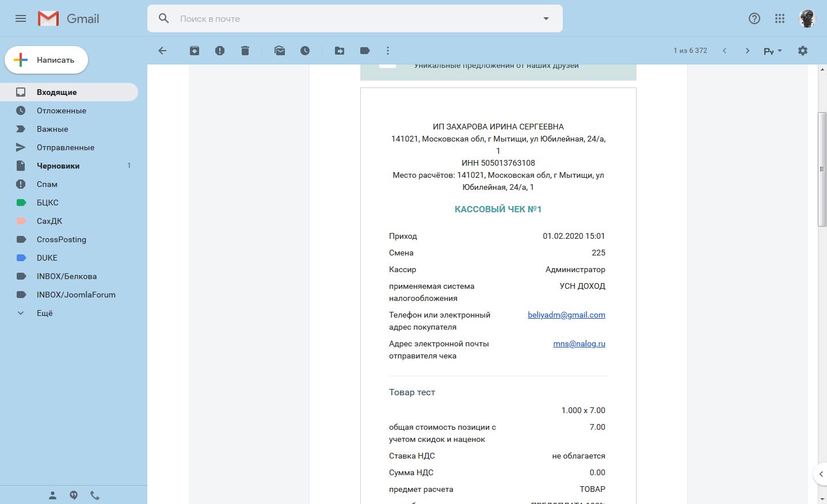Open the account avatar menu

807,18
